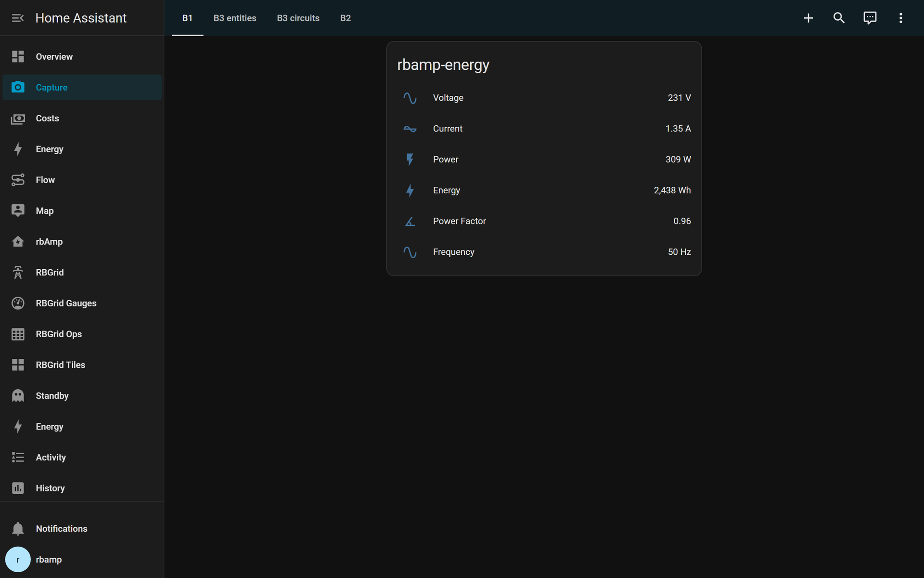Open the Costs sidebar item

pos(82,118)
